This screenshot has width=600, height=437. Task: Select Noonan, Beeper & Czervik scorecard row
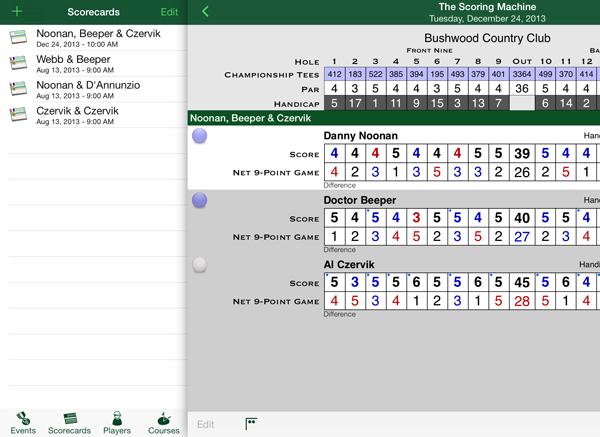pos(94,38)
